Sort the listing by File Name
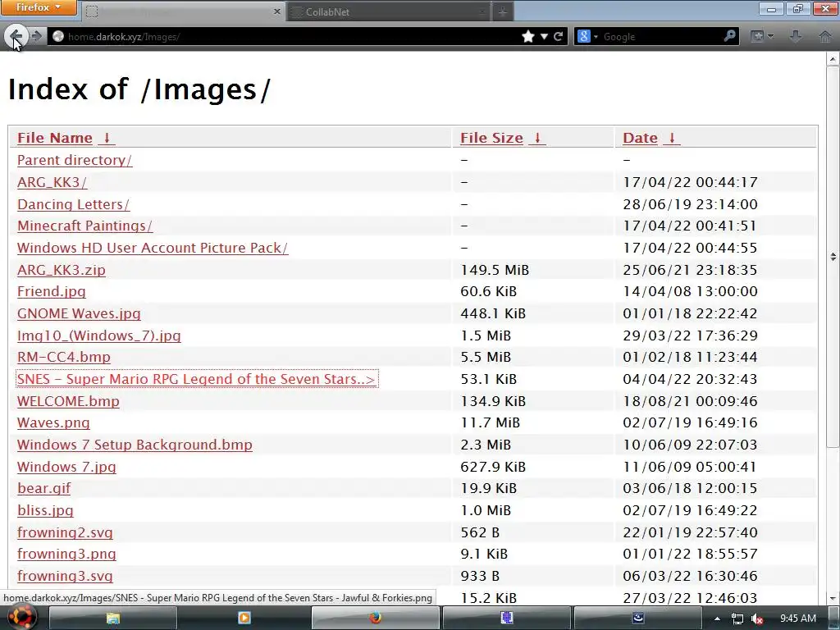Image resolution: width=840 pixels, height=630 pixels. [55, 138]
